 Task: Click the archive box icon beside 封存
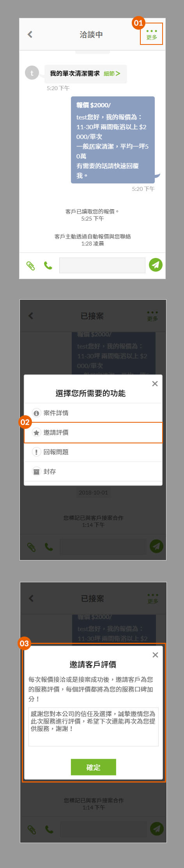pyautogui.click(x=36, y=471)
